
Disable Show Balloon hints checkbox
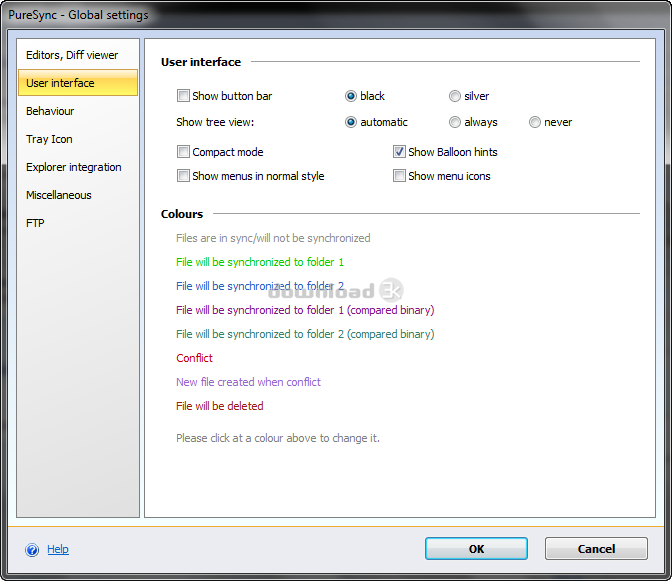[399, 152]
